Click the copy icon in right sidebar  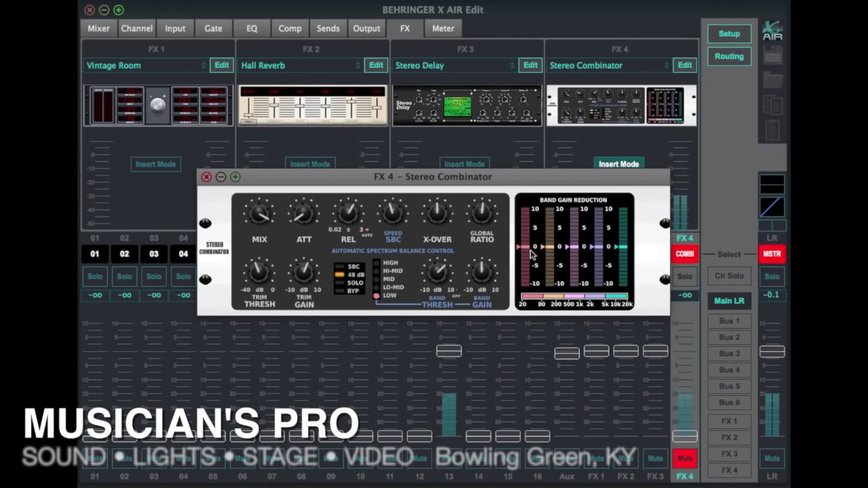click(x=772, y=104)
